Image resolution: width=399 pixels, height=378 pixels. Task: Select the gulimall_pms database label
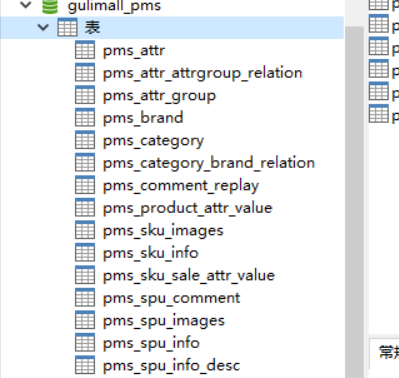coord(114,7)
